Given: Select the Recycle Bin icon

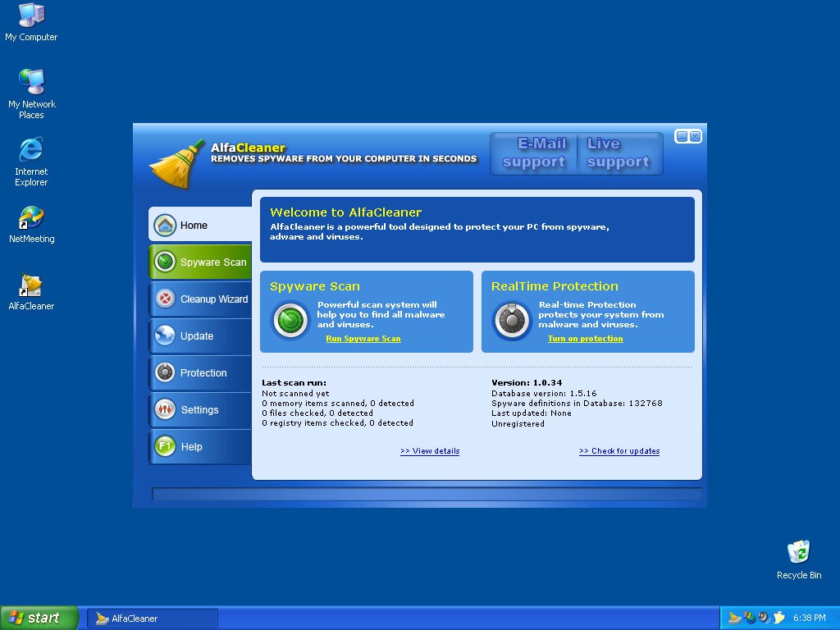Looking at the screenshot, I should coord(798,553).
